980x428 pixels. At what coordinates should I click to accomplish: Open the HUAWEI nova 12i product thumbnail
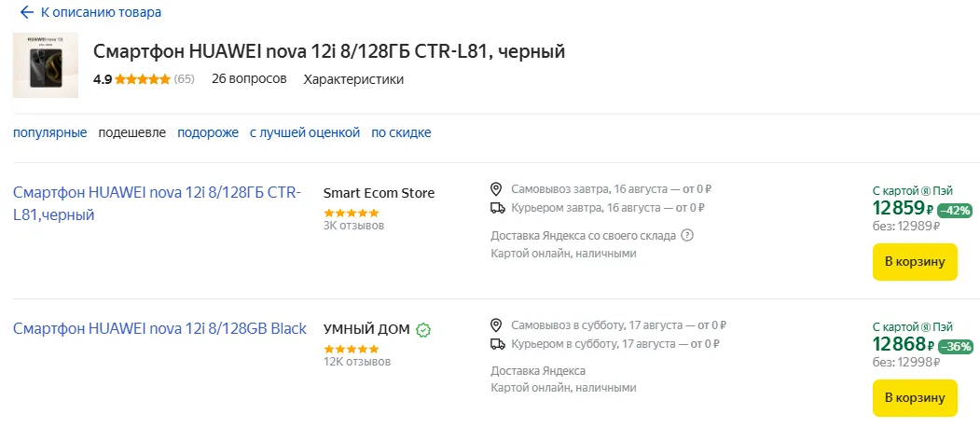click(45, 65)
